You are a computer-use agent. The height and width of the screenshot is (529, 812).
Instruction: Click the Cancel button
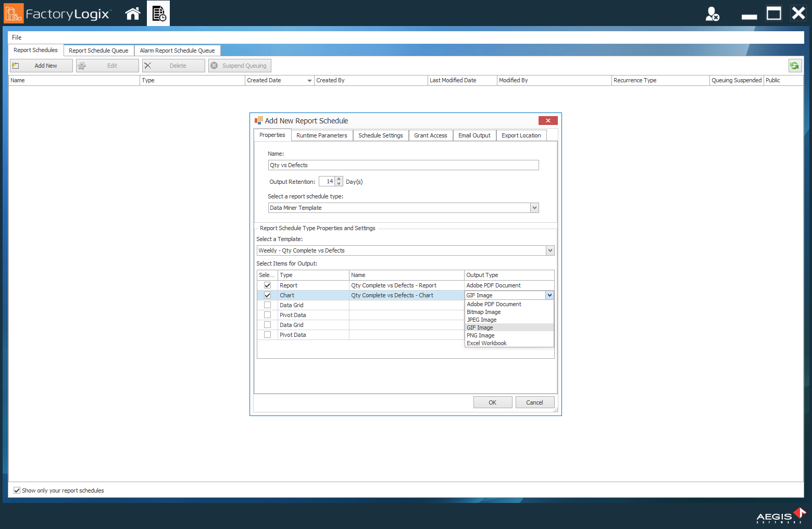click(x=535, y=402)
